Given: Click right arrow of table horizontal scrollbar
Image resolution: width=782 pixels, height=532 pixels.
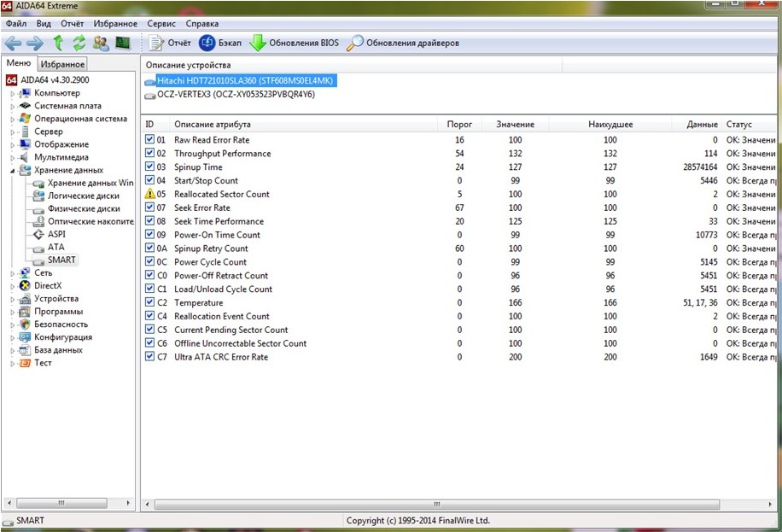Looking at the screenshot, I should [x=771, y=504].
